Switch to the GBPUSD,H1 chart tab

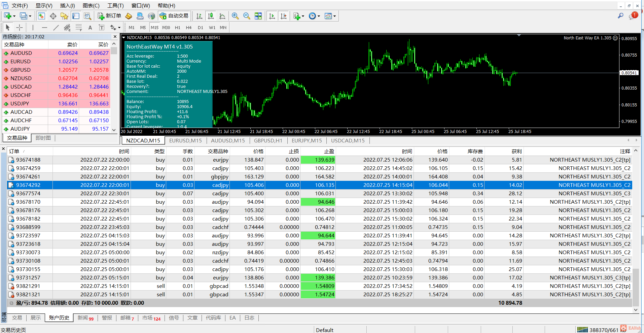(x=268, y=140)
